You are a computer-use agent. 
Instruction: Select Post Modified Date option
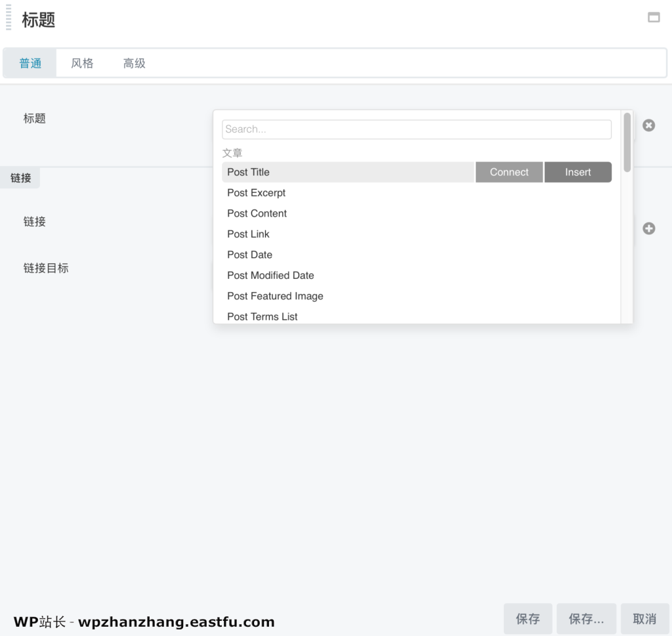pos(271,276)
